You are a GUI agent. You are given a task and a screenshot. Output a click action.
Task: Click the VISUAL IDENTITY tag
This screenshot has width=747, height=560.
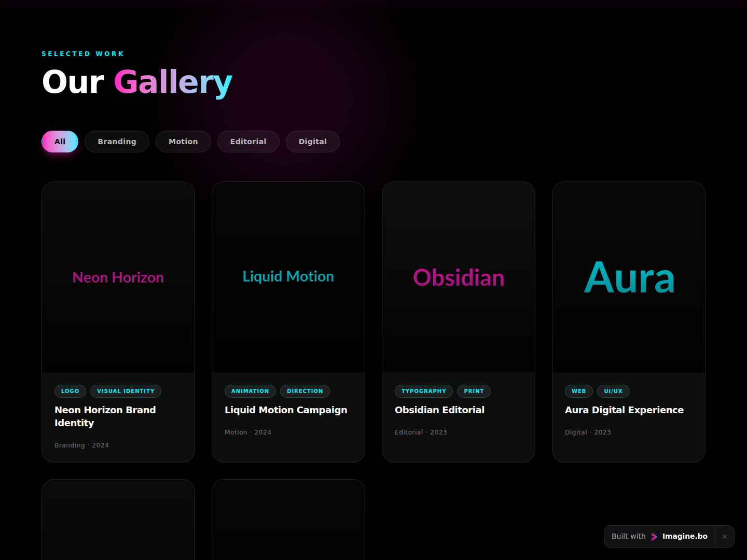coord(126,391)
